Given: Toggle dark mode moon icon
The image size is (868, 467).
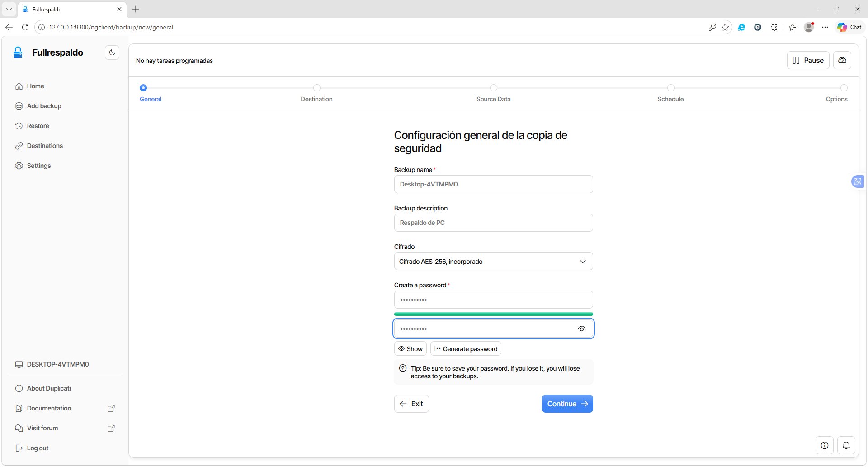Looking at the screenshot, I should [x=112, y=52].
